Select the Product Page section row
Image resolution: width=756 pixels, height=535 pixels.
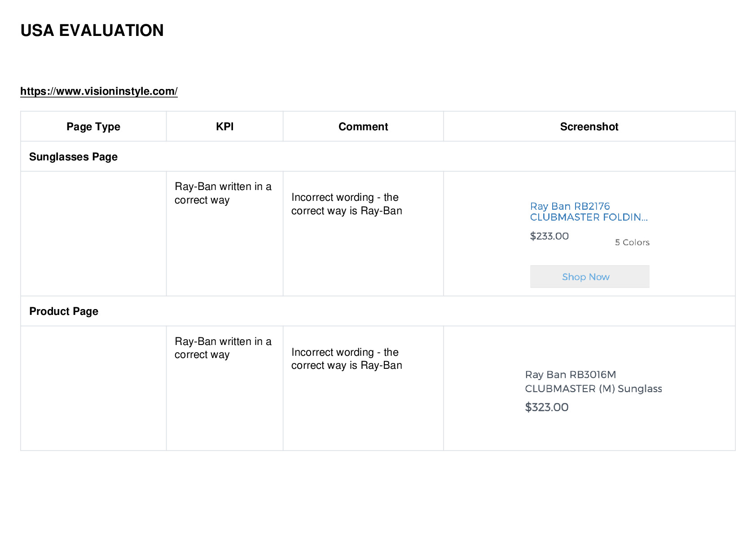tap(378, 311)
